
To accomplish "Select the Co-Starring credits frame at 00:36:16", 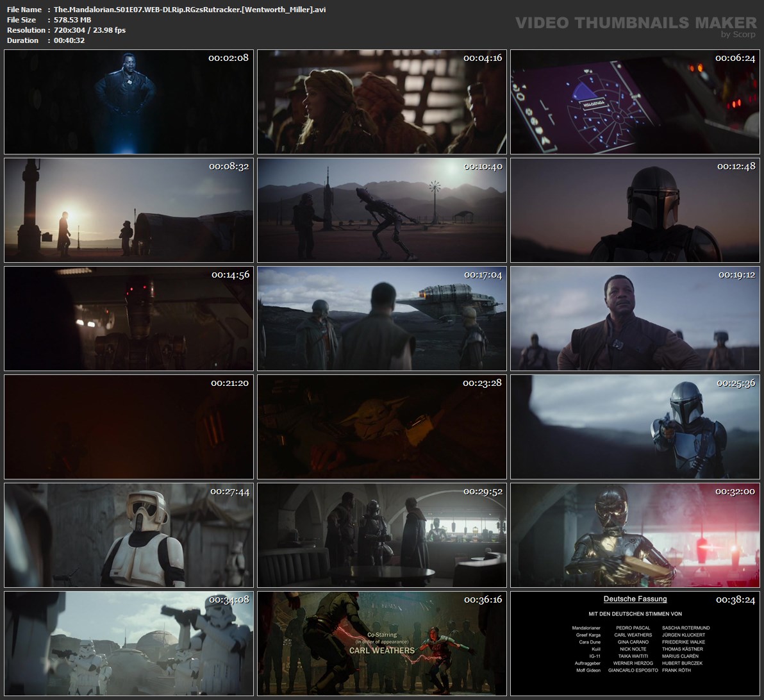I will tap(382, 644).
